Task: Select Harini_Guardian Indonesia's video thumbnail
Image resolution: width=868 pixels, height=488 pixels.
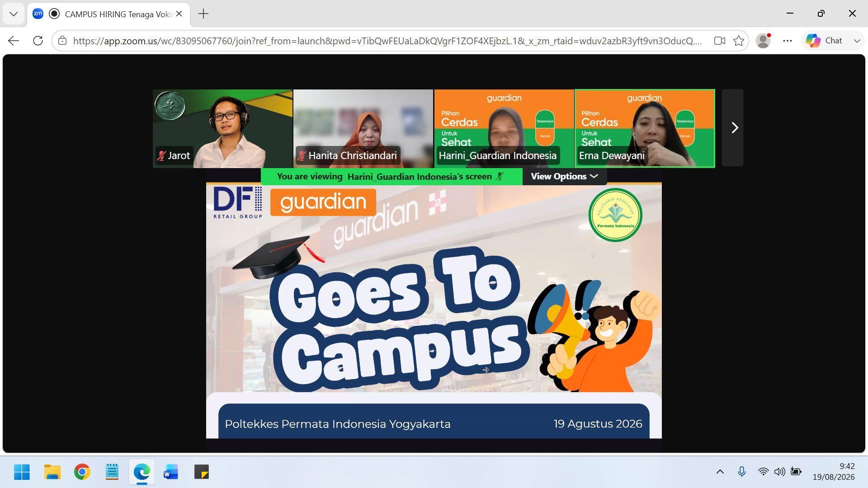Action: pyautogui.click(x=504, y=128)
